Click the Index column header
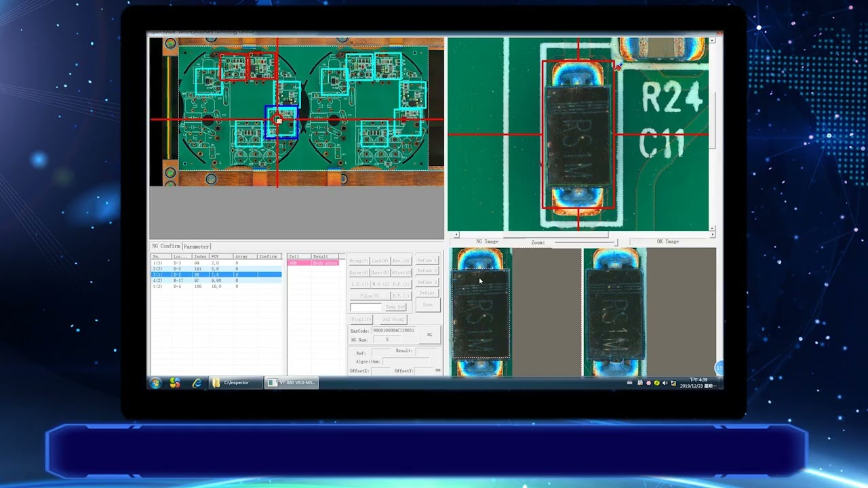The image size is (868, 488). coord(201,257)
